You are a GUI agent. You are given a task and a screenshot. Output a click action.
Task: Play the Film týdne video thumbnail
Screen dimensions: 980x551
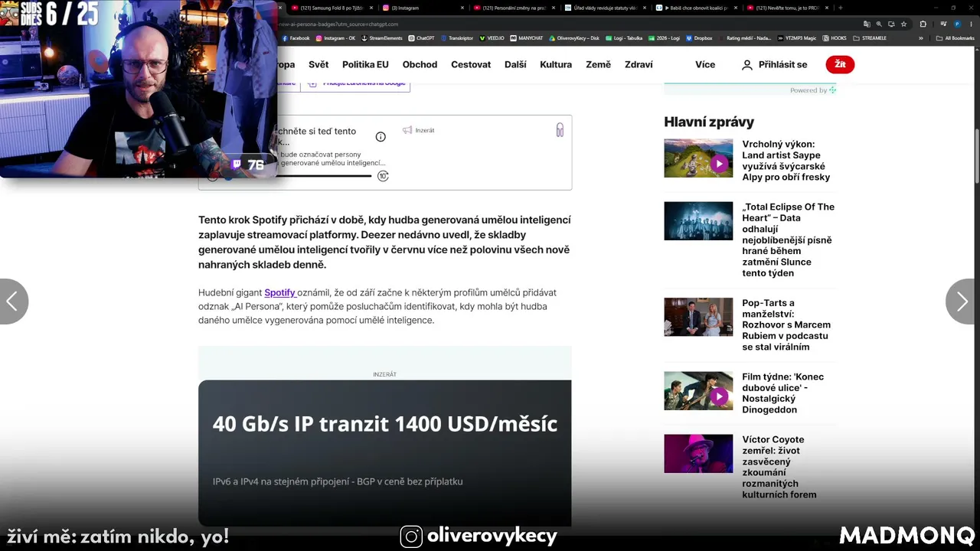pos(698,391)
